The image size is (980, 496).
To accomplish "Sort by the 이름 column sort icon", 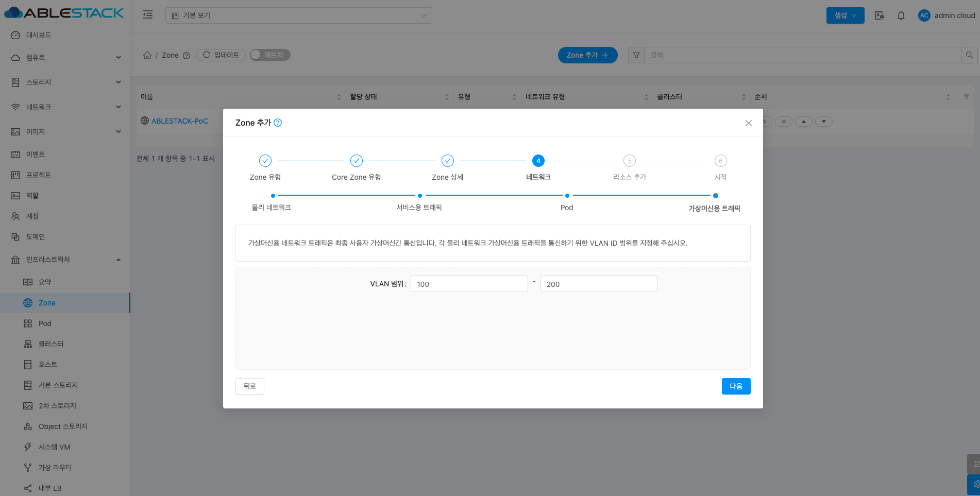I will pyautogui.click(x=339, y=97).
